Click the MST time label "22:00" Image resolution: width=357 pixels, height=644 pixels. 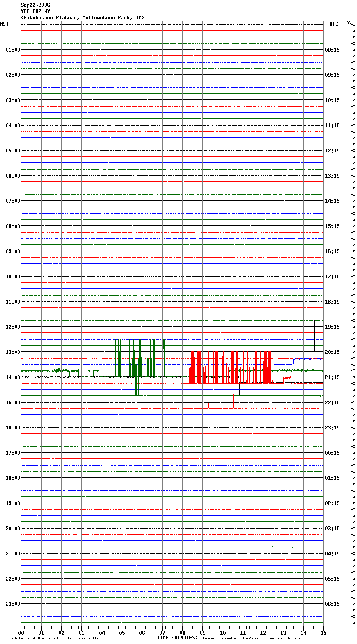[13, 579]
